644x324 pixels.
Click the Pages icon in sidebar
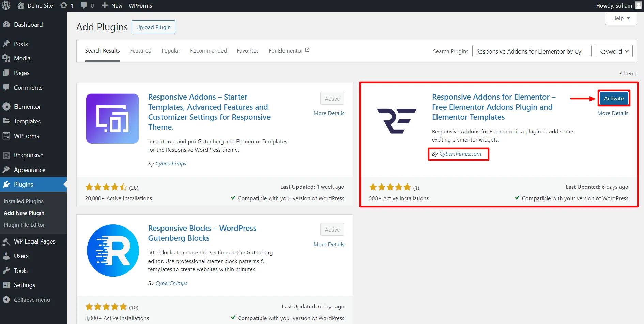6,73
